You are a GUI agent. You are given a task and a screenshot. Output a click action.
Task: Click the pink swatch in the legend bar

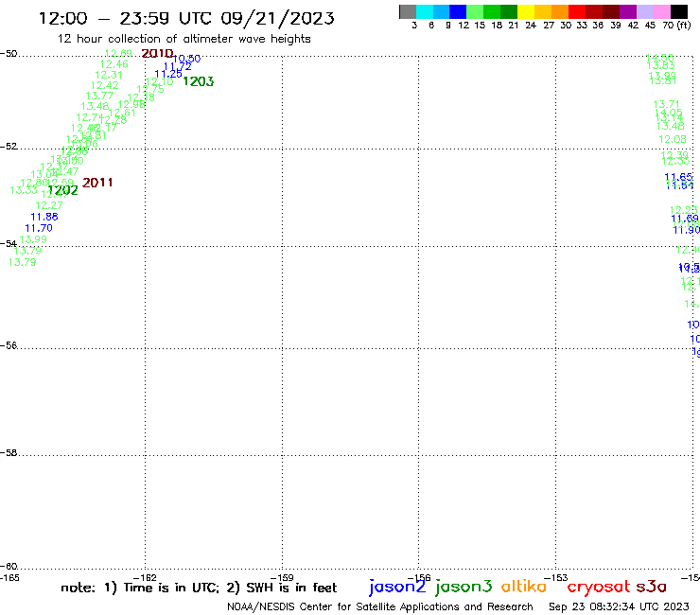[661, 12]
